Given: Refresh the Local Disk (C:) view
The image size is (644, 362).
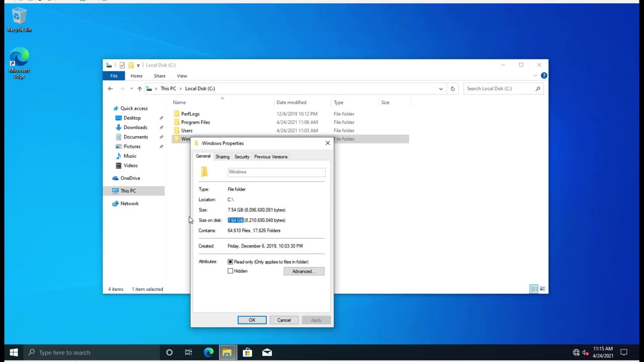Looking at the screenshot, I should (452, 88).
